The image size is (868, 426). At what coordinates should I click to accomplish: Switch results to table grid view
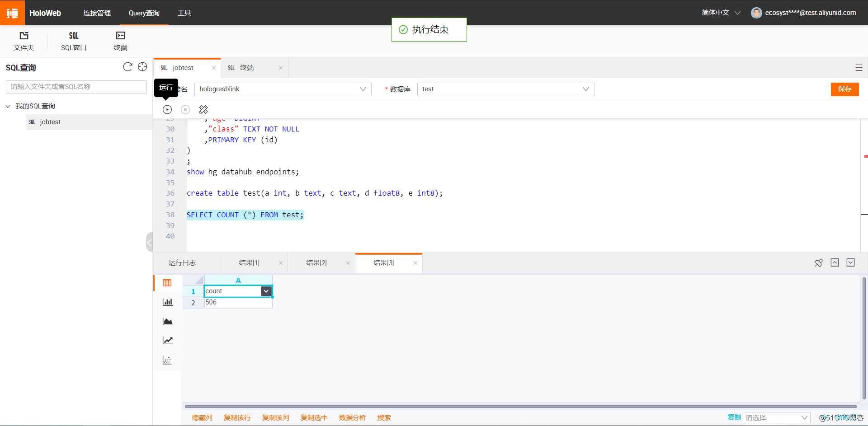coord(167,283)
